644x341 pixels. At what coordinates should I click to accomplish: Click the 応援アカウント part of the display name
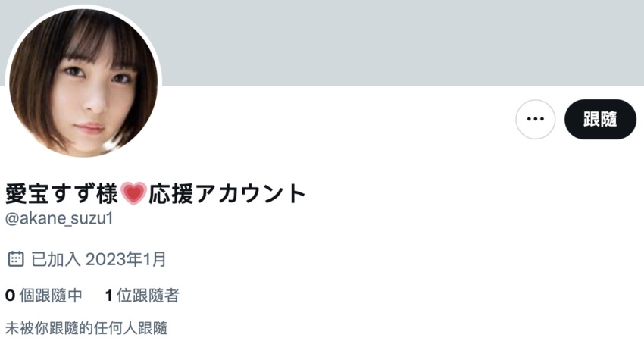tap(227, 193)
